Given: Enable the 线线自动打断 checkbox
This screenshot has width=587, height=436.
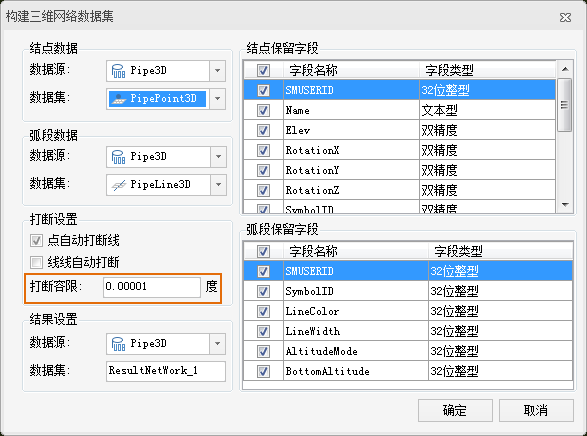Looking at the screenshot, I should click(x=36, y=262).
